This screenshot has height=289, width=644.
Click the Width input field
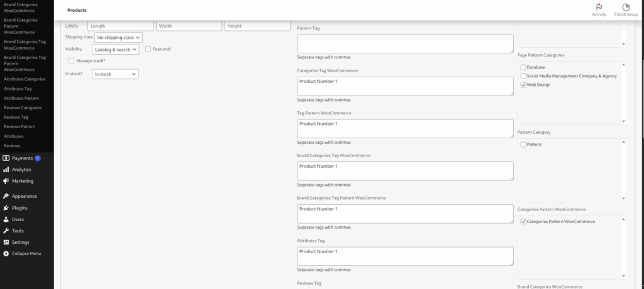pos(189,26)
